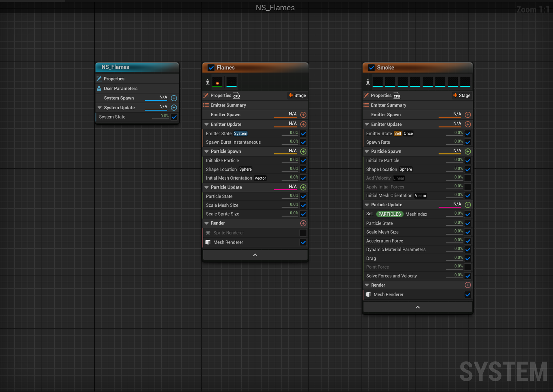Click plus icon next to System Spawn
The image size is (553, 392).
174,98
